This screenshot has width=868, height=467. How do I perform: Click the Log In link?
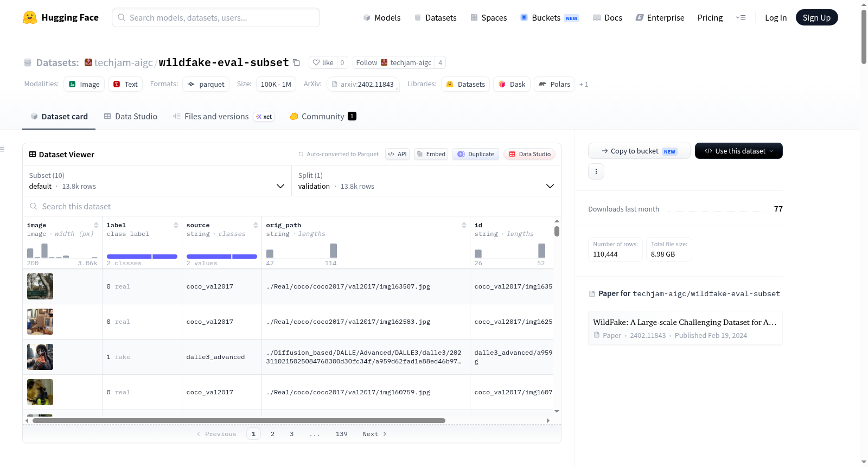(776, 18)
